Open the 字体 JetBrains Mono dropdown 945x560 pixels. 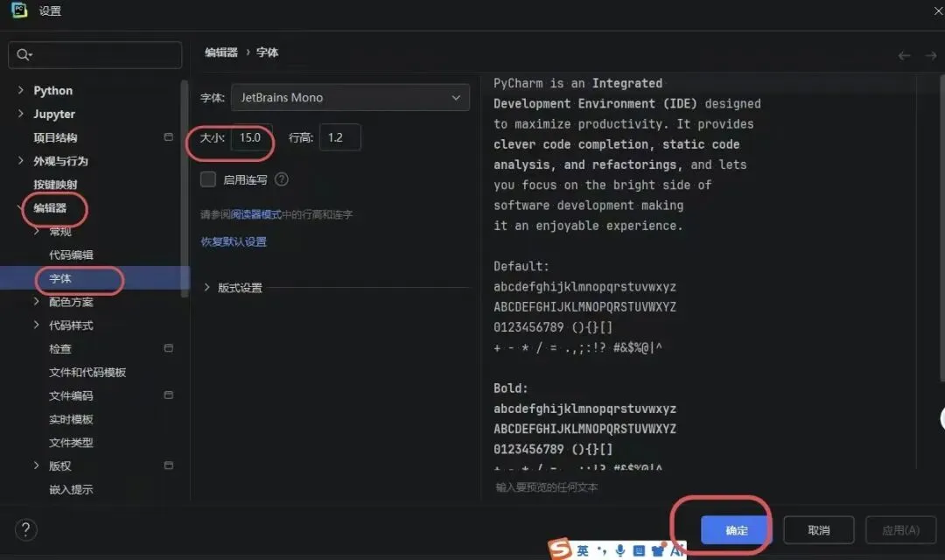(x=350, y=97)
